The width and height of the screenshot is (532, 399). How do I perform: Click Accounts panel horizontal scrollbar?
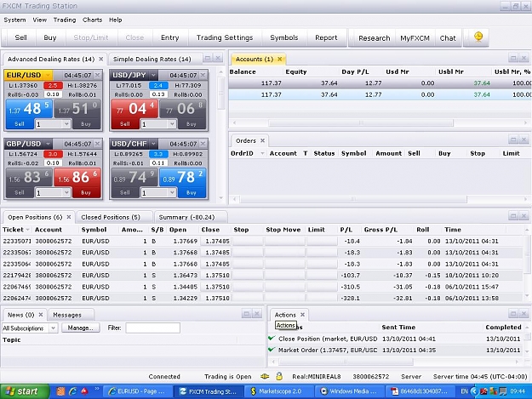(x=361, y=123)
